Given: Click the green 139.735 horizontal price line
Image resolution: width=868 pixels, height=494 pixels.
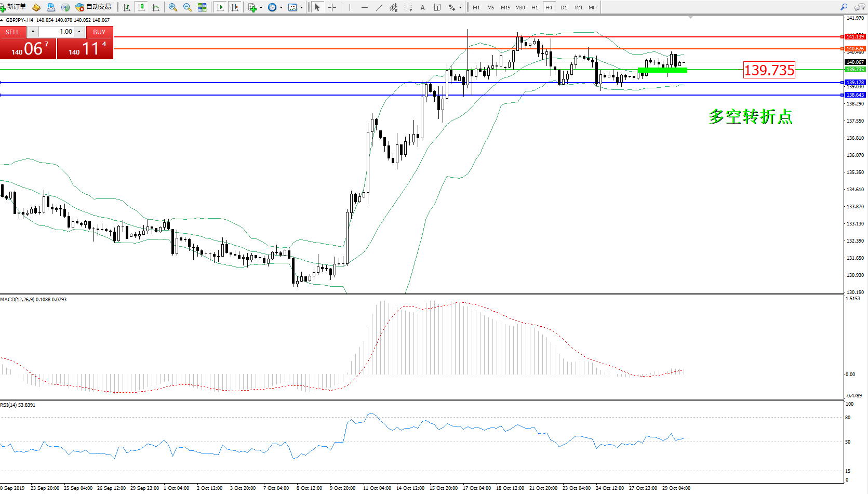Looking at the screenshot, I should [x=312, y=70].
